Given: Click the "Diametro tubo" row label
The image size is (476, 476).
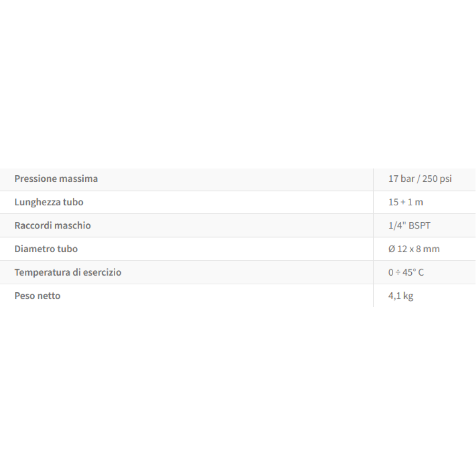Looking at the screenshot, I should pyautogui.click(x=46, y=249).
